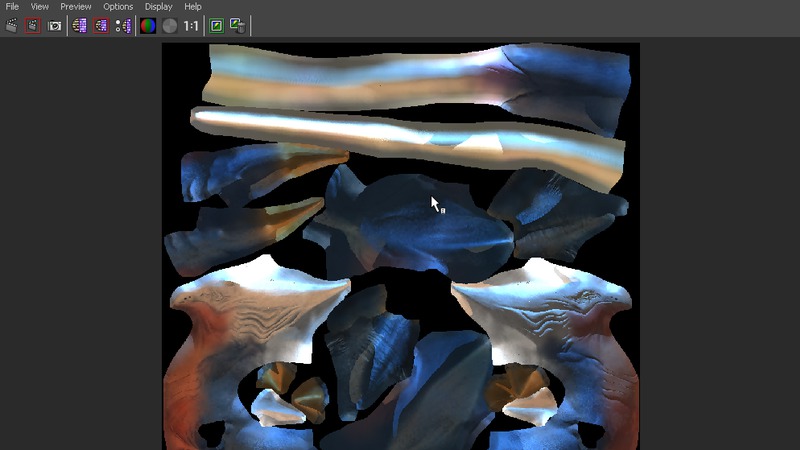800x450 pixels.
Task: Click the red-boxed clapperboard region render icon
Action: (x=33, y=26)
